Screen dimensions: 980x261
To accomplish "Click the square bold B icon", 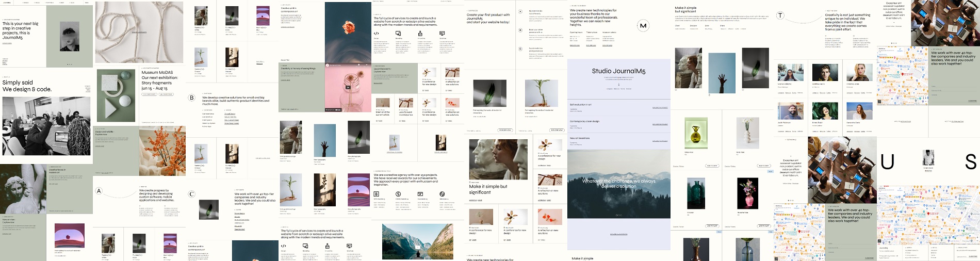I will click(376, 194).
